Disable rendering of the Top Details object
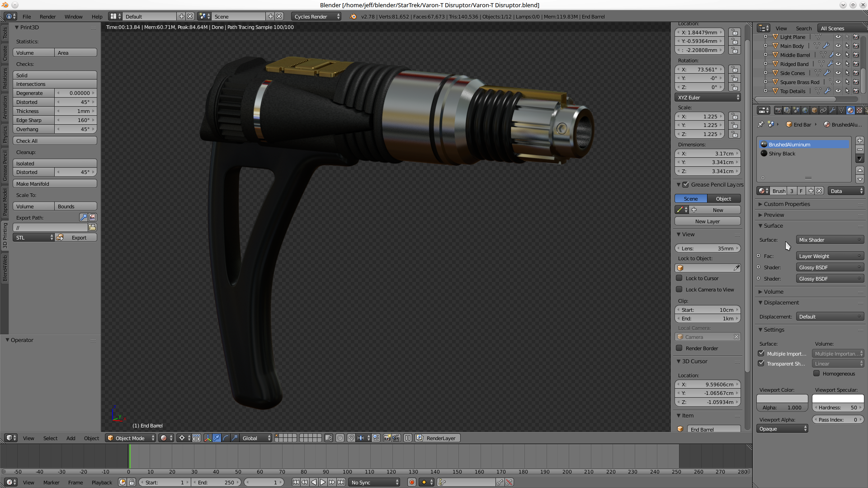Viewport: 868px width, 488px height. pos(856,91)
